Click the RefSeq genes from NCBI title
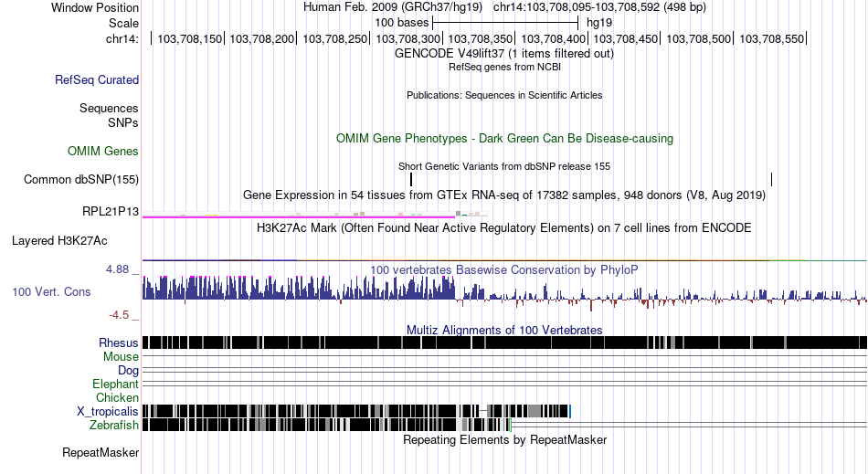Viewport: 868px width, 474px height. [504, 67]
